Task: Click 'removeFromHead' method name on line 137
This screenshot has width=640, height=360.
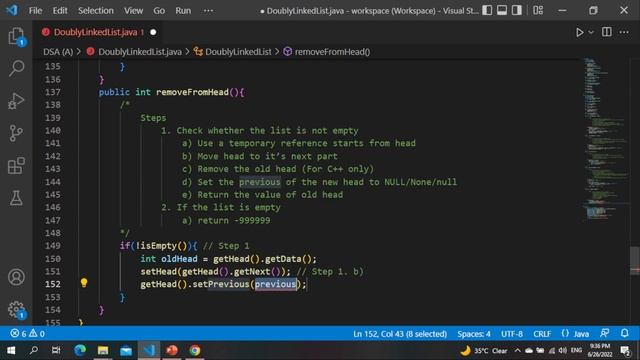Action: 192,92
